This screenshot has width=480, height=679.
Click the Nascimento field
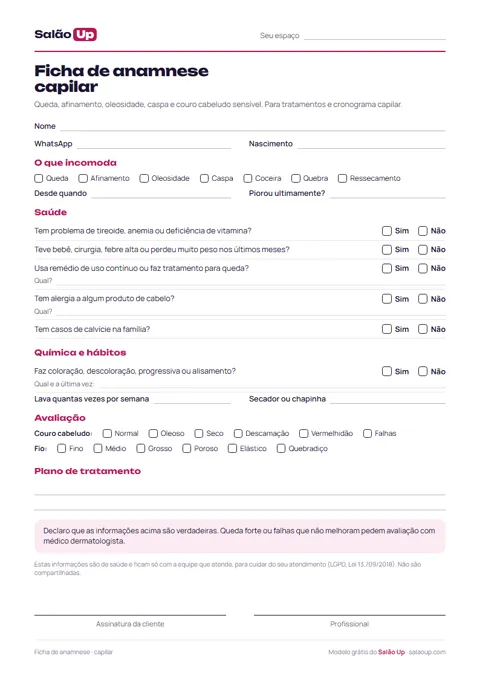(372, 144)
